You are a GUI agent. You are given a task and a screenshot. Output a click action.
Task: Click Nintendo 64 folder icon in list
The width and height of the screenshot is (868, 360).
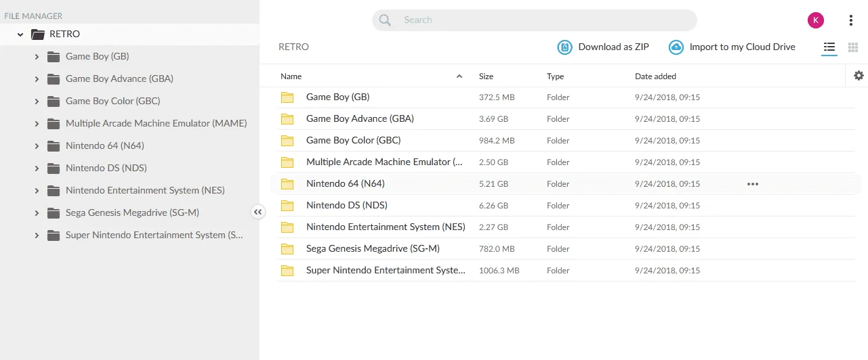[287, 184]
